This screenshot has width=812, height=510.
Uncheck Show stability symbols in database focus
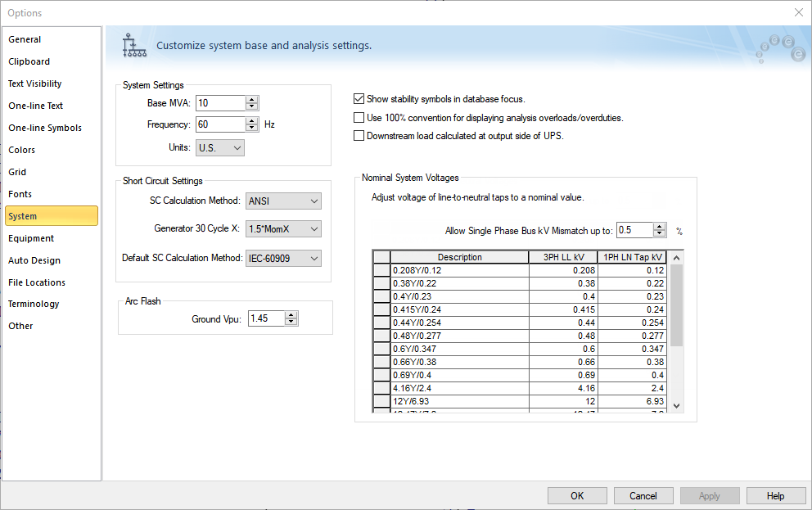[x=359, y=99]
